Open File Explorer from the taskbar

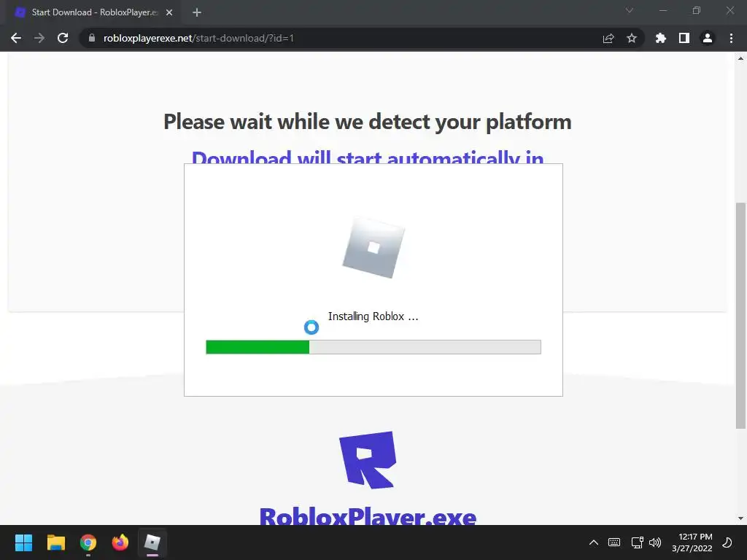[55, 542]
